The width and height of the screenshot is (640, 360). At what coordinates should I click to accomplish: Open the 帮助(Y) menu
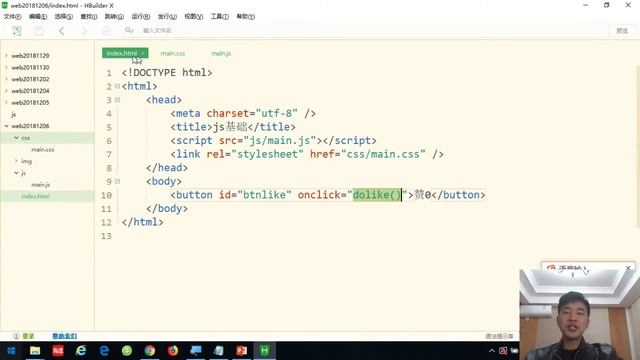point(245,17)
